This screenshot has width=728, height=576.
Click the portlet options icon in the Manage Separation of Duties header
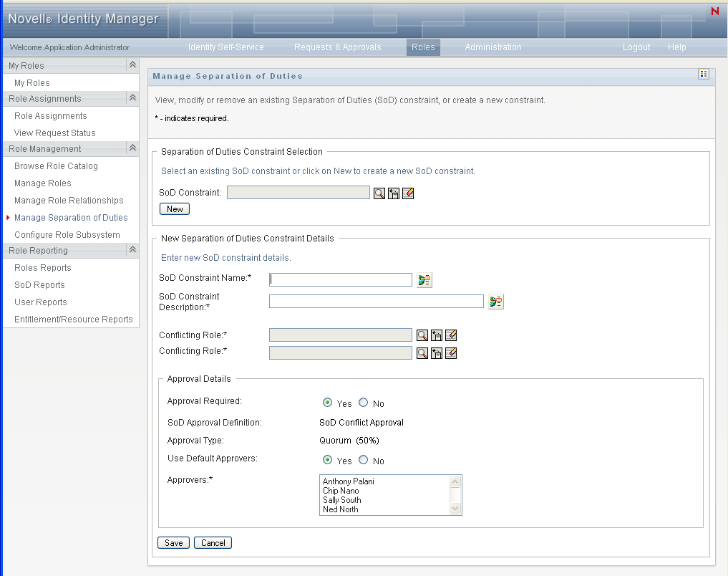coord(704,74)
